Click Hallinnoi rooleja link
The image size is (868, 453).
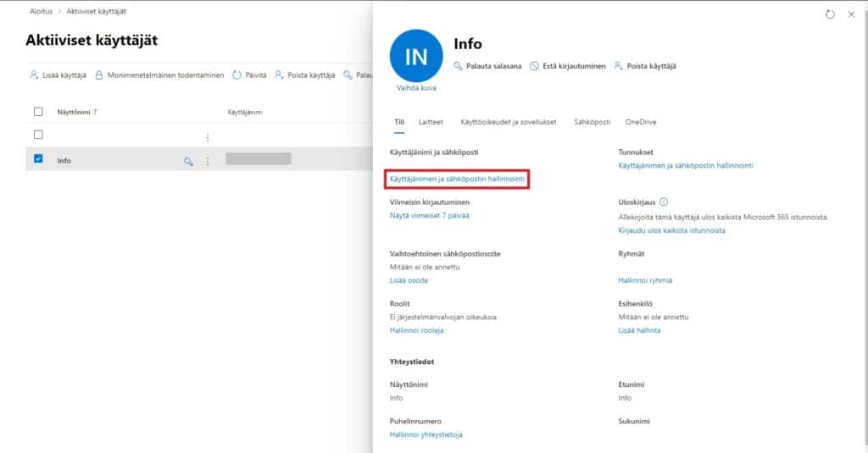point(416,330)
